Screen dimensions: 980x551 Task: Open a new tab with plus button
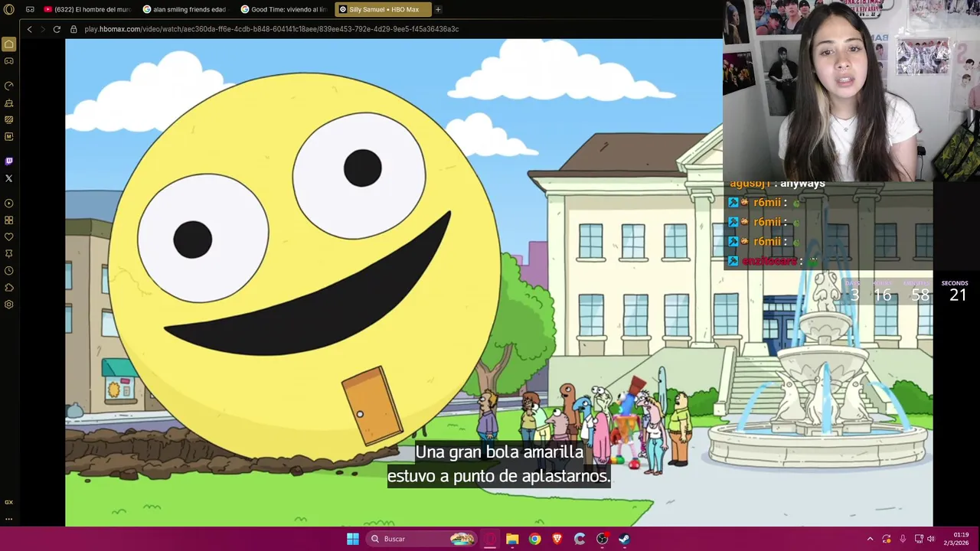(438, 9)
